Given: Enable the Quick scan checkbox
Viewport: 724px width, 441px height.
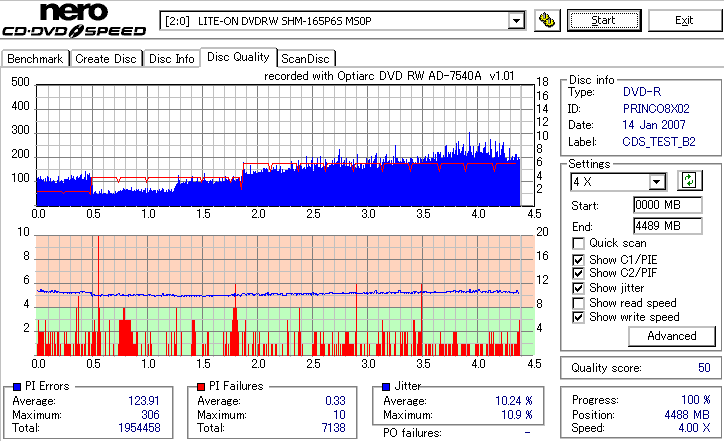Looking at the screenshot, I should tap(578, 243).
